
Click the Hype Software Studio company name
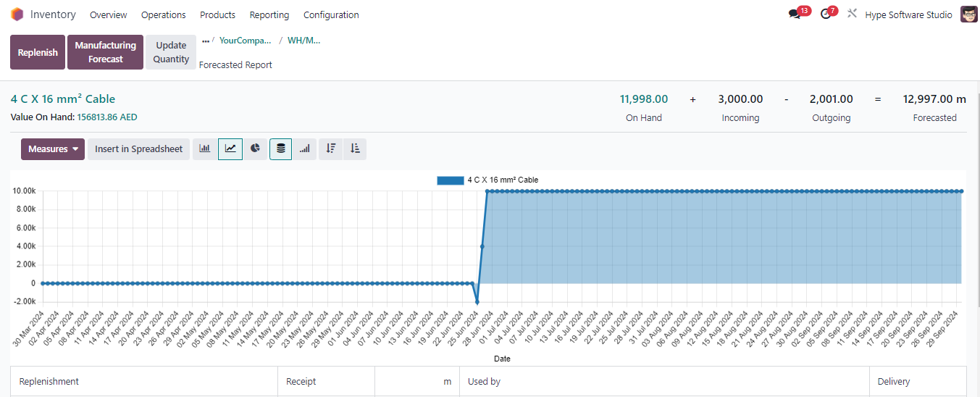(908, 14)
